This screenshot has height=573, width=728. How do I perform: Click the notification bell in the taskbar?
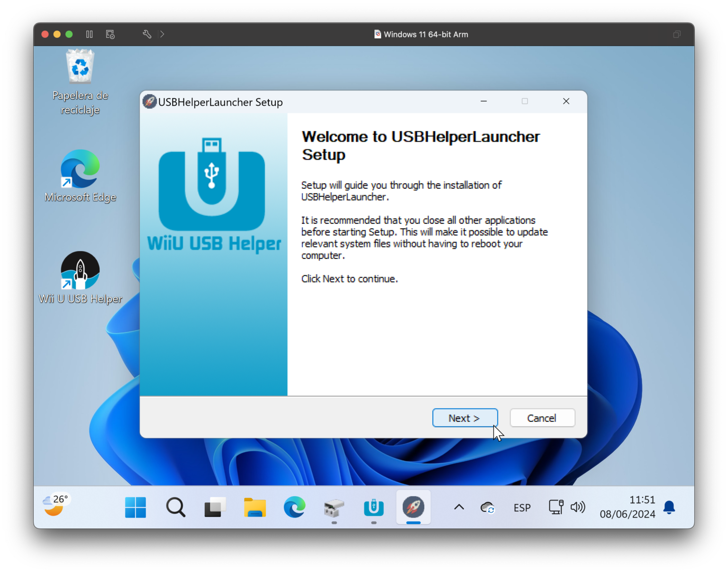point(669,507)
